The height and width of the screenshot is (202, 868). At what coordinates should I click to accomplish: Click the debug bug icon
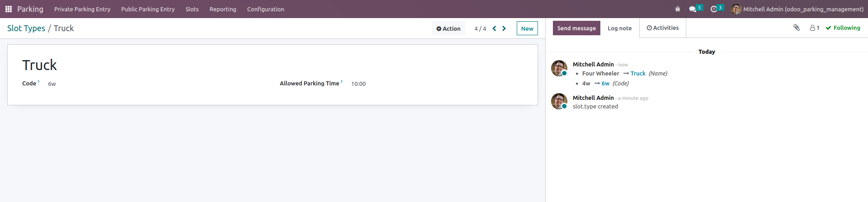coord(677,9)
